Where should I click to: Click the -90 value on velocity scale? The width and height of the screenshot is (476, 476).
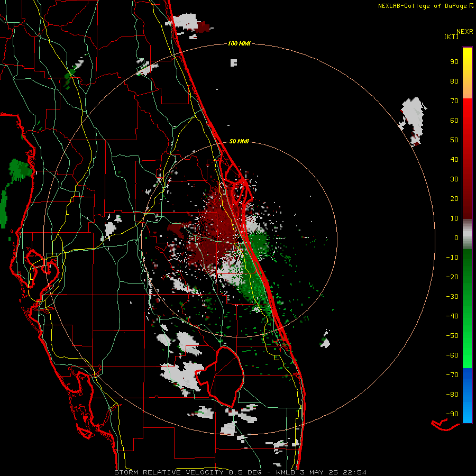tap(452, 414)
